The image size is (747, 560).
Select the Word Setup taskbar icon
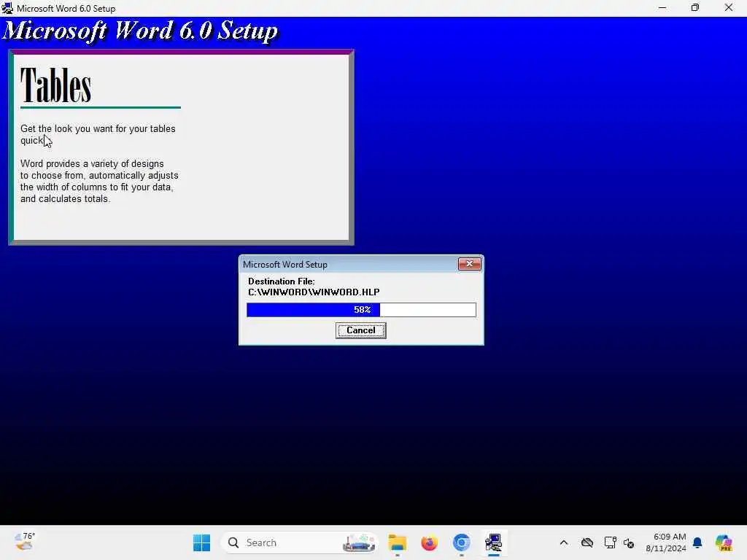coord(493,542)
